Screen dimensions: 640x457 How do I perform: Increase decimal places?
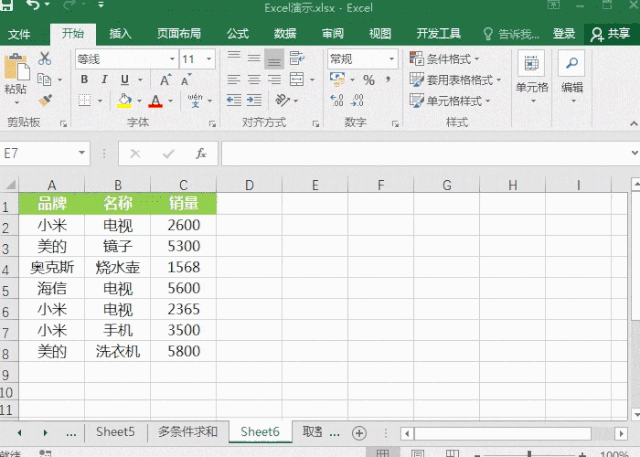coord(337,100)
